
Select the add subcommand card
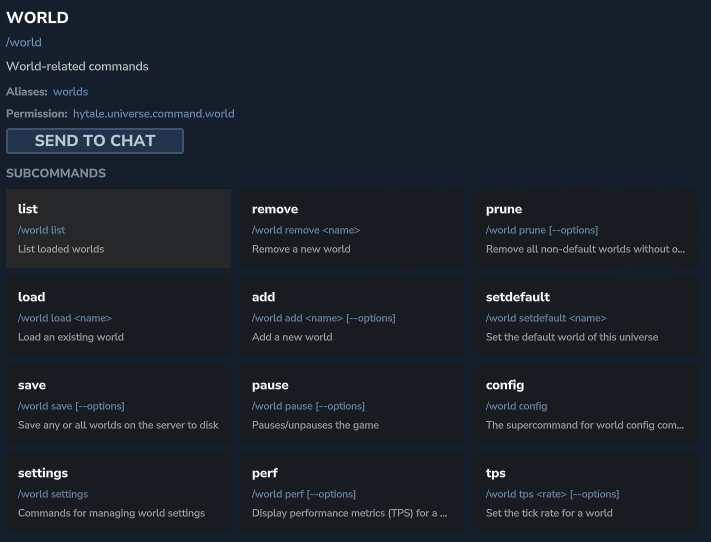point(352,317)
